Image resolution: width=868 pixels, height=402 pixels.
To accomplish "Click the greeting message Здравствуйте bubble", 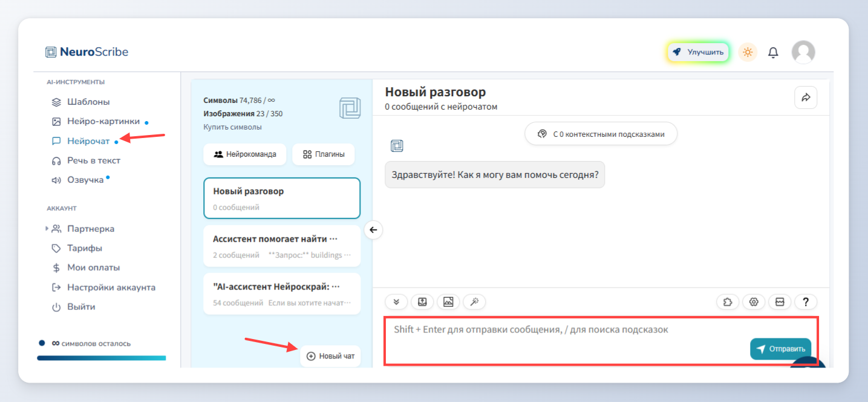I will [x=495, y=174].
